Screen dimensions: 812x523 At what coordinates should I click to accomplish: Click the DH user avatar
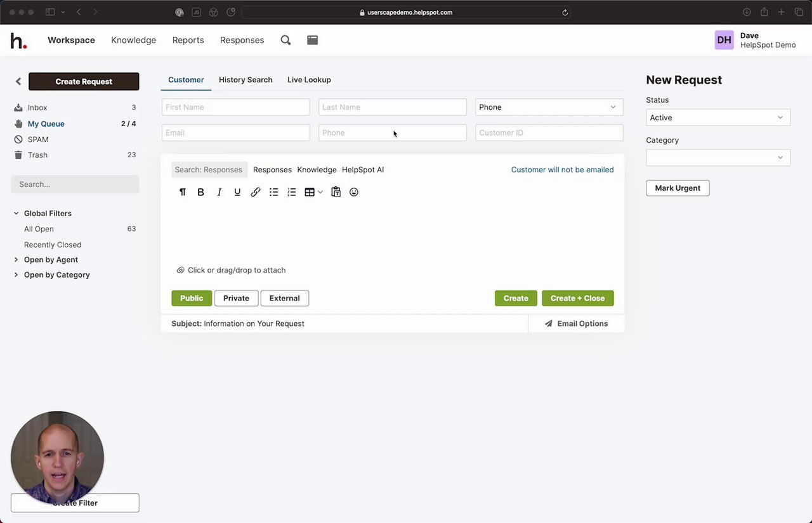(724, 40)
